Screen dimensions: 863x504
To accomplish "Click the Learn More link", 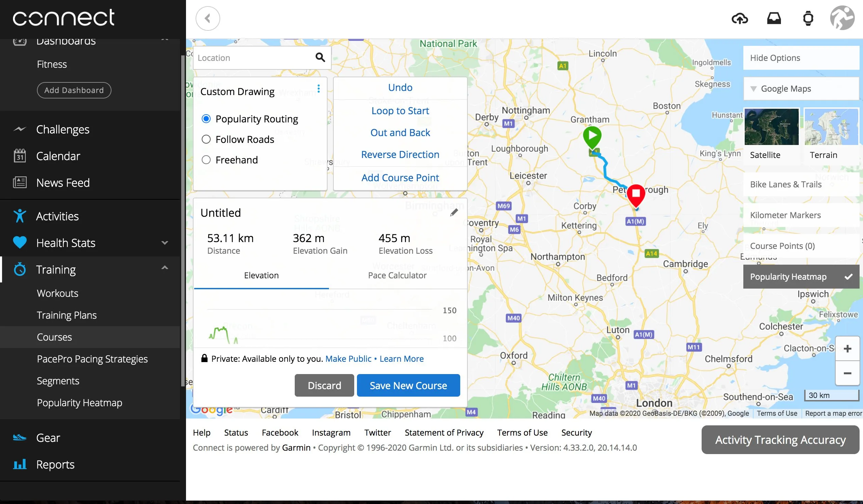I will pos(402,359).
